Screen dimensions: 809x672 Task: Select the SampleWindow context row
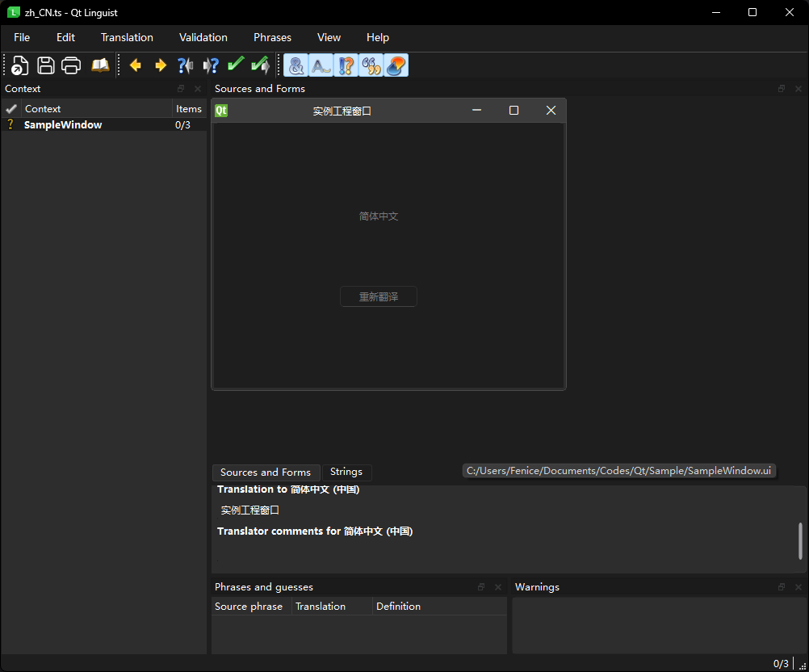(63, 125)
